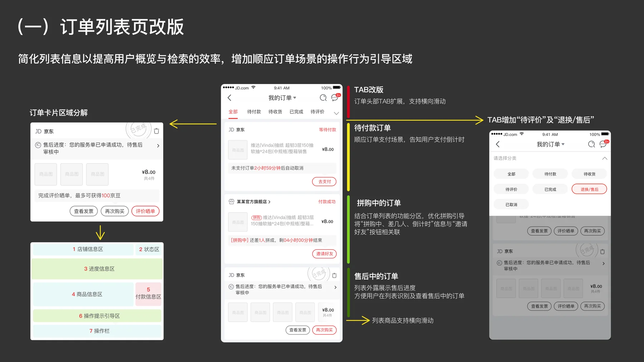The height and width of the screenshot is (362, 644).
Task: Open the 售后进度 detail arrow
Action: pyautogui.click(x=336, y=287)
